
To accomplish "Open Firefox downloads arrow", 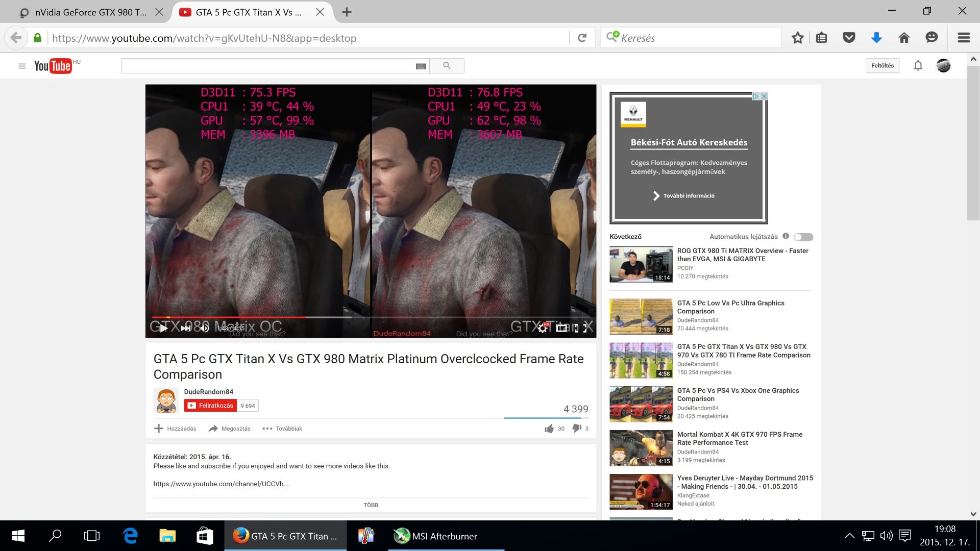I will click(x=876, y=38).
